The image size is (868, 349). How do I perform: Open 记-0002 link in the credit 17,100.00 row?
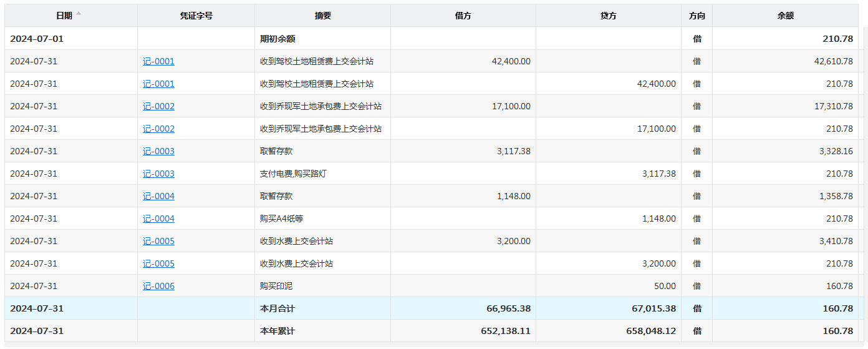click(x=158, y=129)
